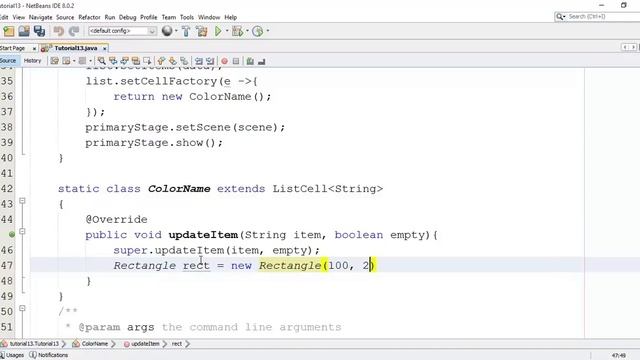Click the Find Next Occurrence icon

(124, 61)
